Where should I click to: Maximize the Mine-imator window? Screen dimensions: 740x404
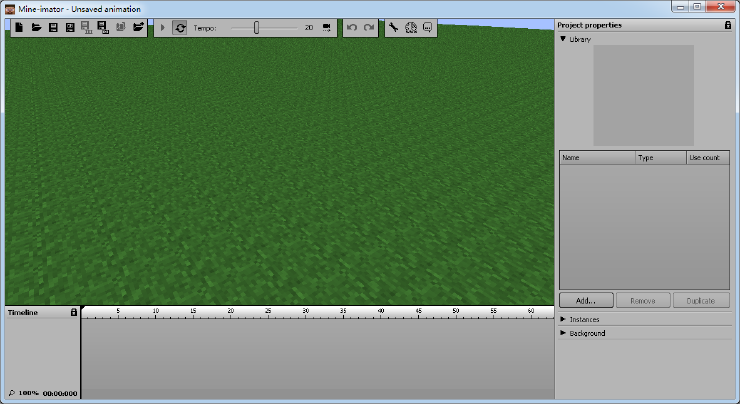coord(697,7)
